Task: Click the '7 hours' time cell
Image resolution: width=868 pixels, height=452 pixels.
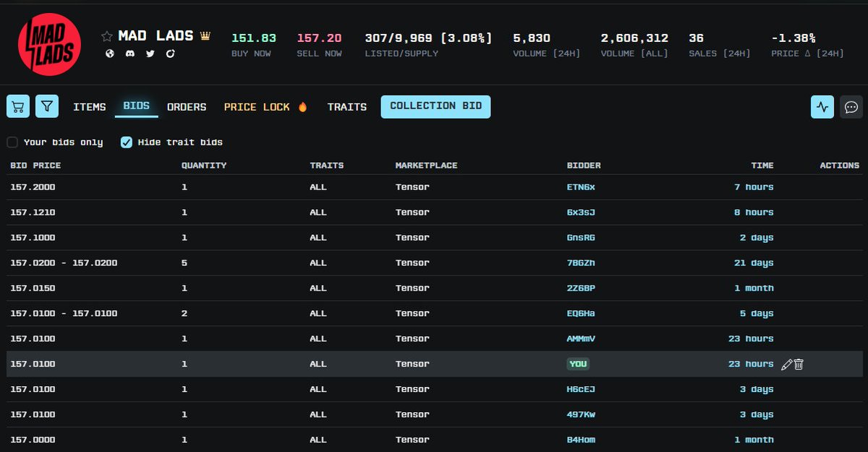Action: click(x=754, y=187)
